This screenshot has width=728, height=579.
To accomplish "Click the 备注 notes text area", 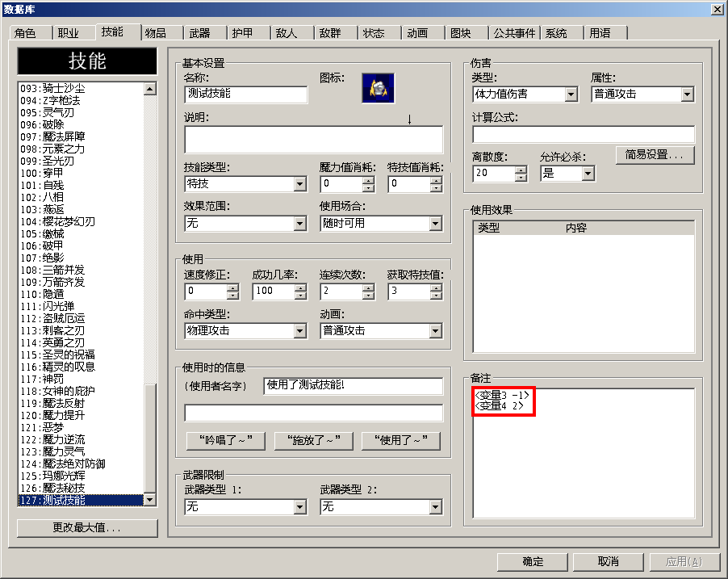I will pos(584,453).
